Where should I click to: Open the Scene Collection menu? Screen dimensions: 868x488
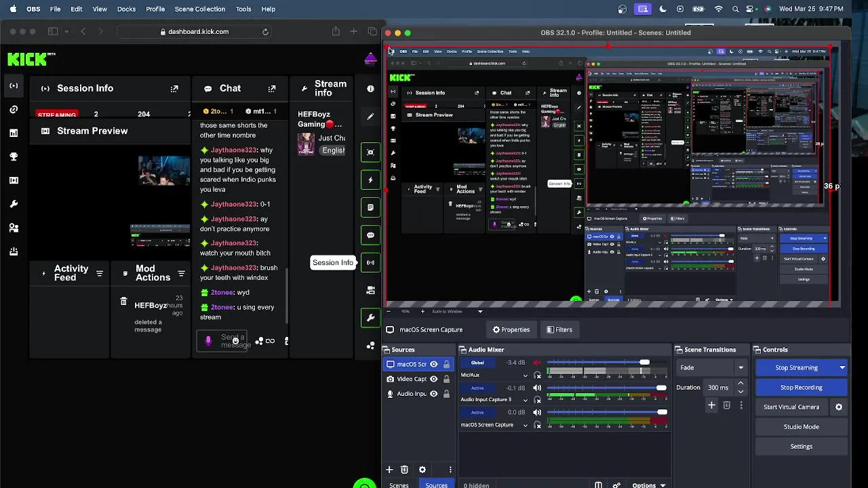click(x=200, y=9)
